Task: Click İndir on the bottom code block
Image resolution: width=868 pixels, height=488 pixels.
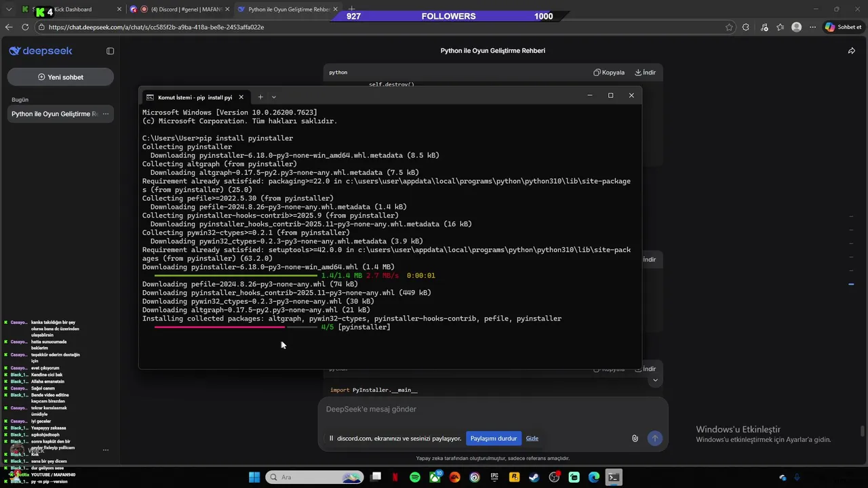Action: (x=645, y=369)
